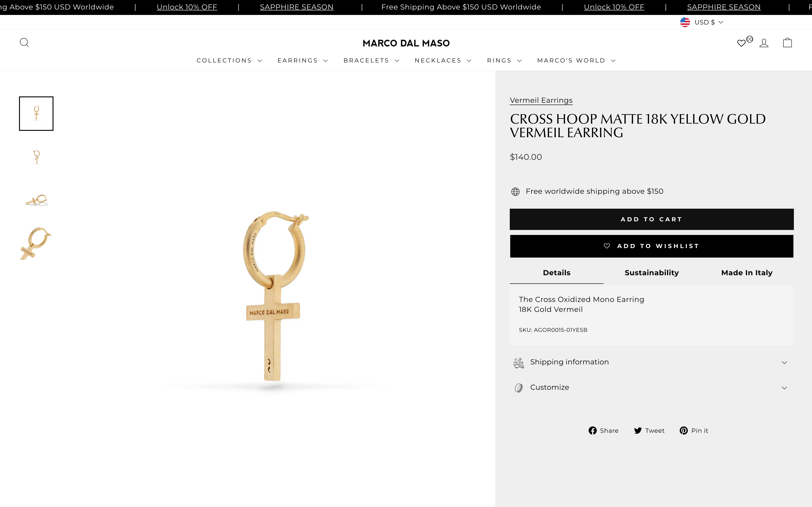Expand the Customize section chevron
This screenshot has width=812, height=507.
point(785,388)
